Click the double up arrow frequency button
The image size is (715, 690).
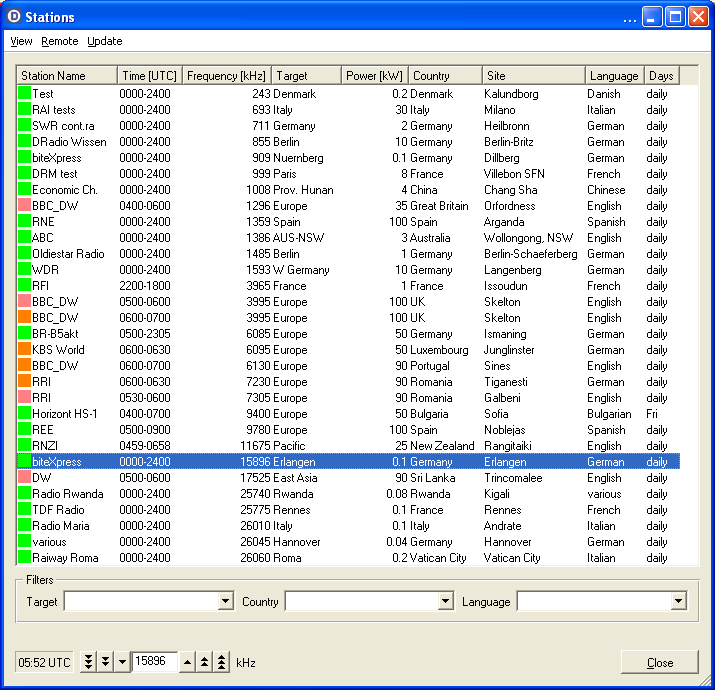pyautogui.click(x=204, y=662)
